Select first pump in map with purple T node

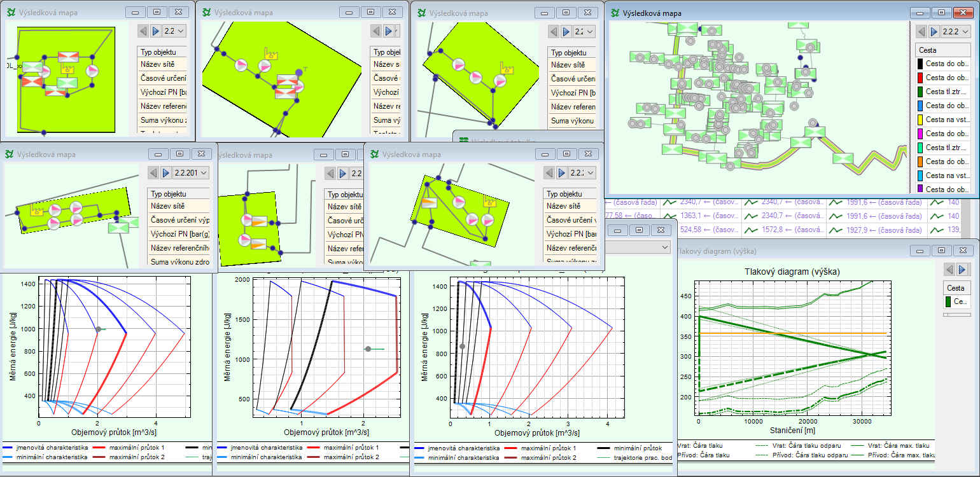(x=241, y=65)
